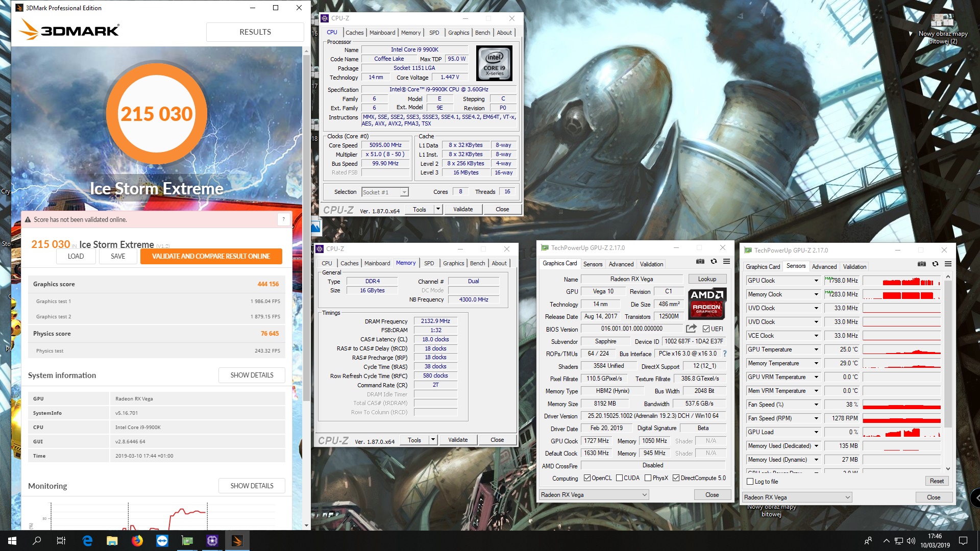This screenshot has width=980, height=551.
Task: Open Bench tab in lower CPU-Z window
Action: coord(478,263)
